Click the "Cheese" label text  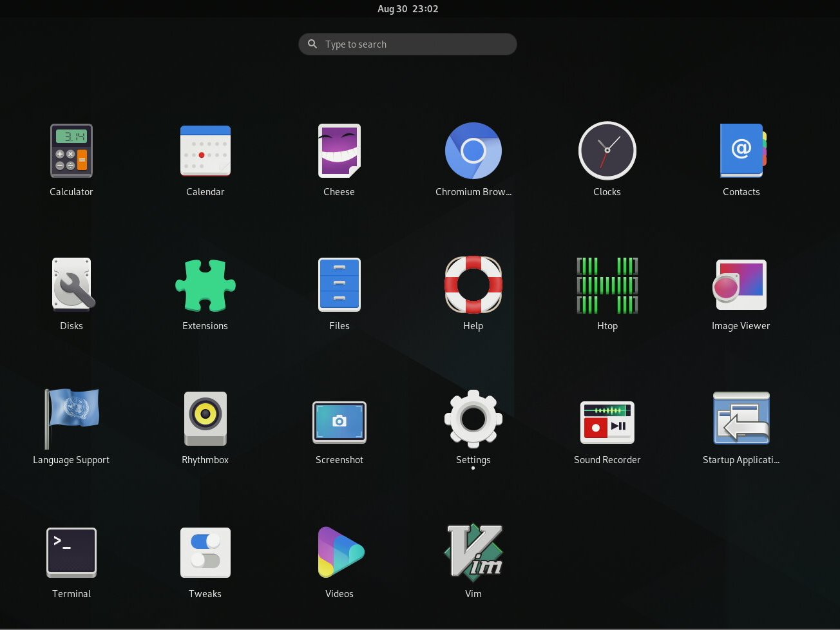coord(339,192)
